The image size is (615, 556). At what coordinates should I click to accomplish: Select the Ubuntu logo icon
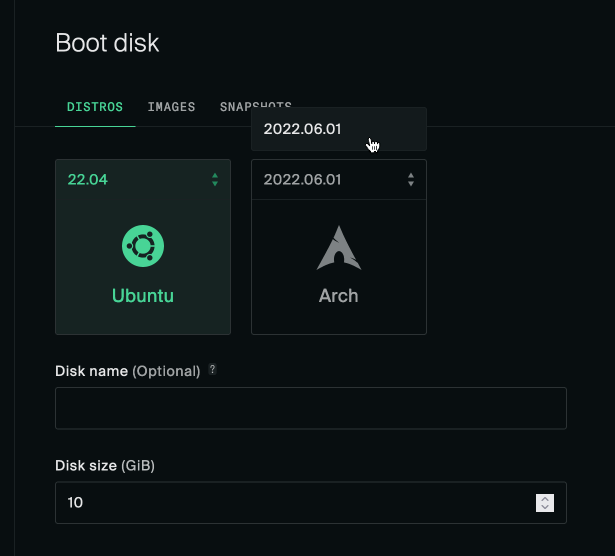[x=143, y=246]
